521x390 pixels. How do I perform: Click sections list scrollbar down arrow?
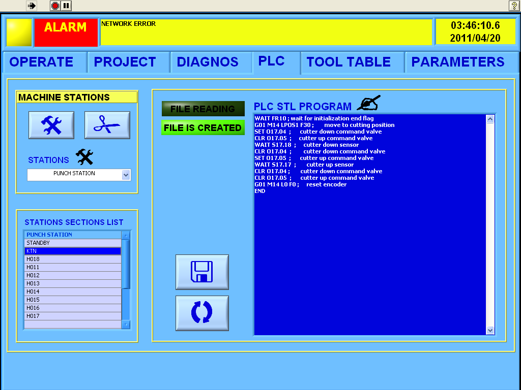126,324
